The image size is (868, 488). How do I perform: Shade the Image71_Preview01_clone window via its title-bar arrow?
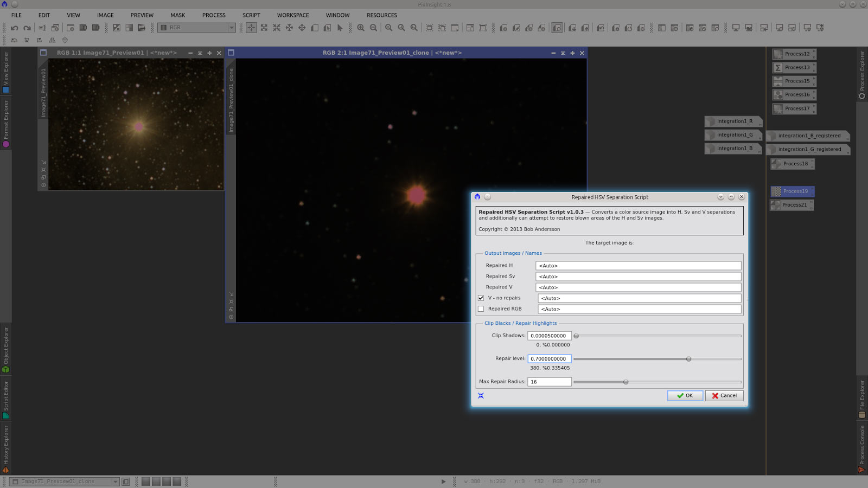click(x=563, y=53)
